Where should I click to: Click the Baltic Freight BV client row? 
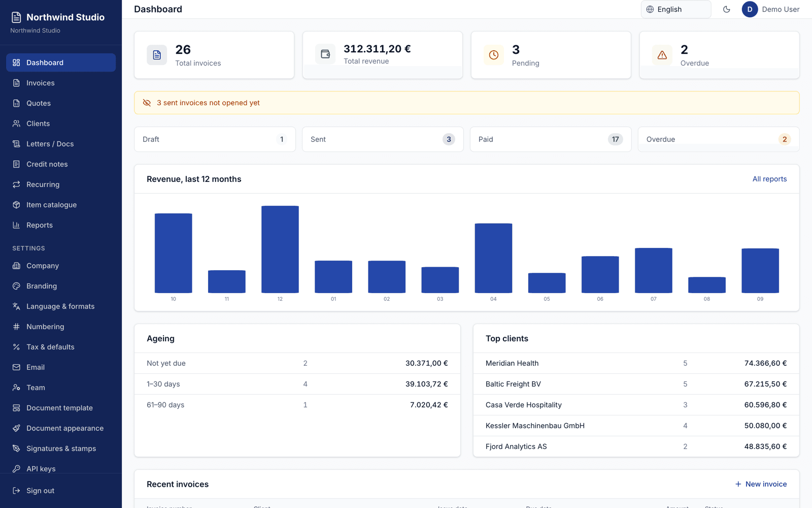pos(636,384)
